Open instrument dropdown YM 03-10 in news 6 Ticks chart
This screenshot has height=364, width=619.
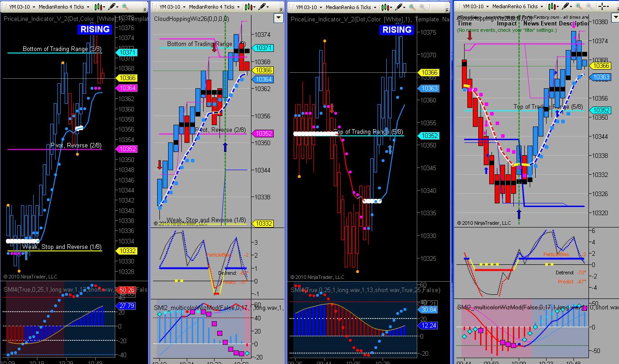pos(475,7)
